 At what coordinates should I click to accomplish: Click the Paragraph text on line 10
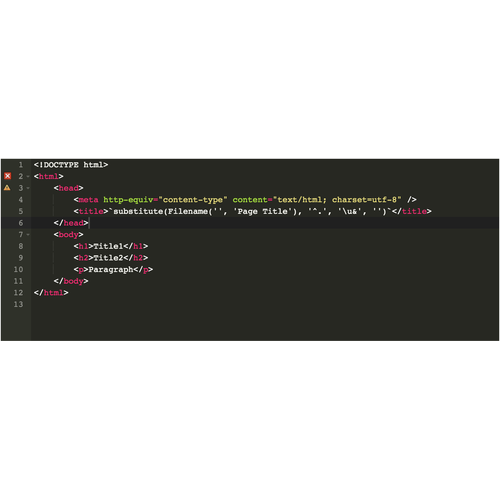click(x=111, y=270)
